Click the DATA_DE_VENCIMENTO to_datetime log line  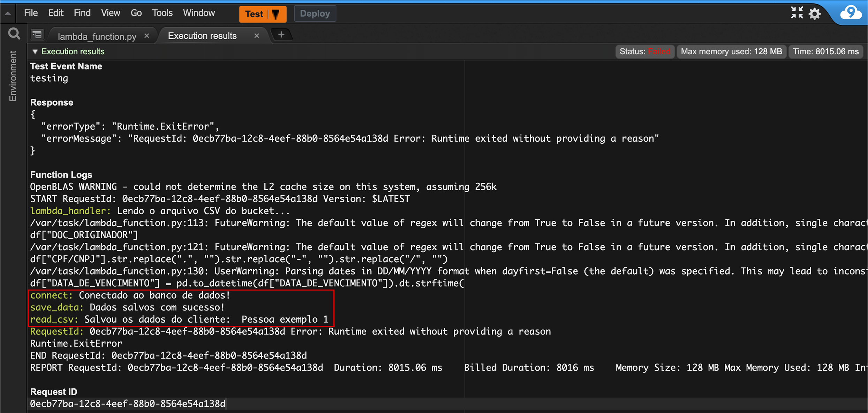[247, 283]
